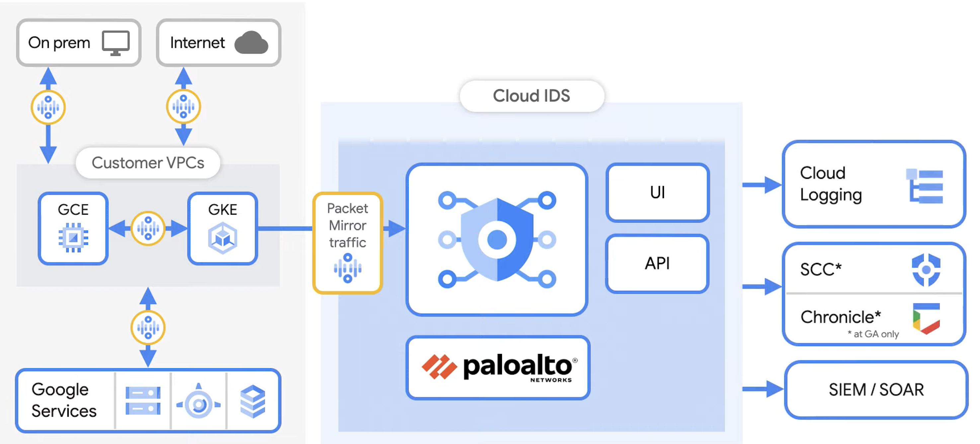Click the packet mirroring icon below Internet
This screenshot has width=980, height=444.
[183, 106]
